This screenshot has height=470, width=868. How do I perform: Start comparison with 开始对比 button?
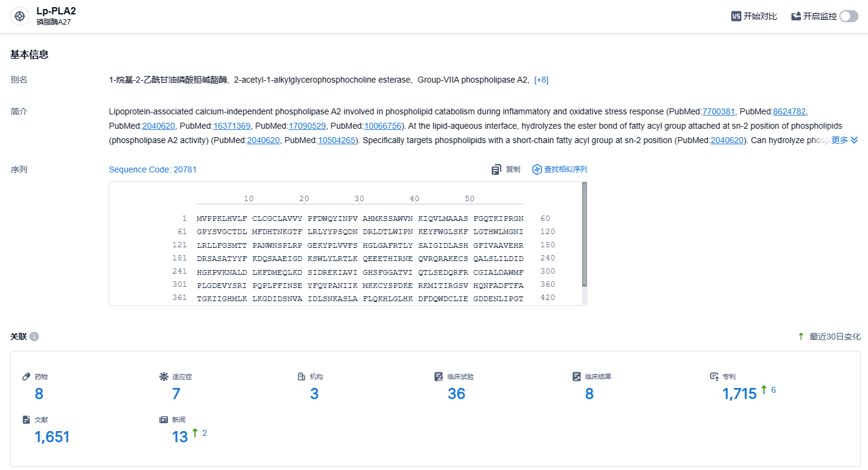coord(754,16)
